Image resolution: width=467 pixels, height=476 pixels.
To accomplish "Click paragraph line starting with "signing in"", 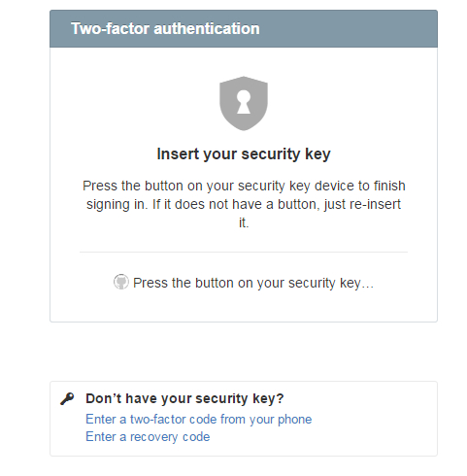I will pyautogui.click(x=244, y=204).
